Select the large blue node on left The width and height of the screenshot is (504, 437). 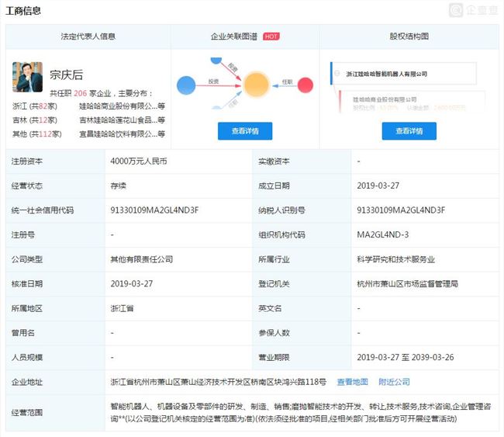pyautogui.click(x=186, y=85)
